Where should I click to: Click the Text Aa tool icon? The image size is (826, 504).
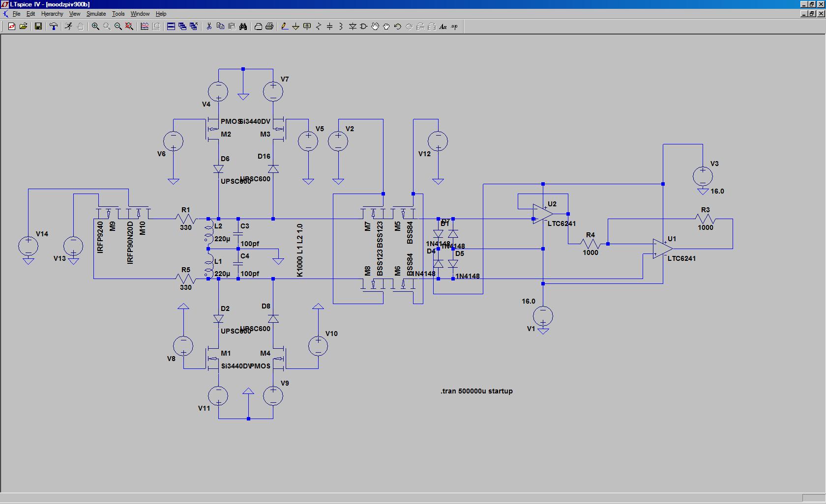pos(442,27)
